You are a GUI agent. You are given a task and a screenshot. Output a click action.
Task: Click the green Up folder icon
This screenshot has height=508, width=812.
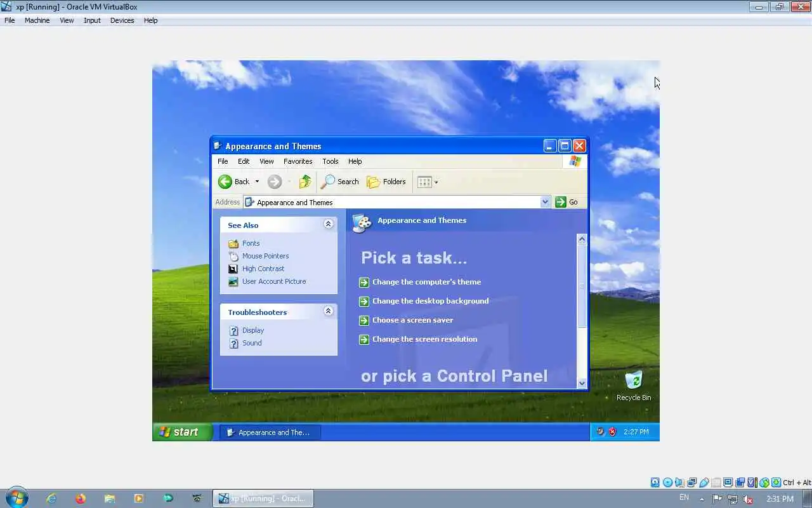[305, 182]
